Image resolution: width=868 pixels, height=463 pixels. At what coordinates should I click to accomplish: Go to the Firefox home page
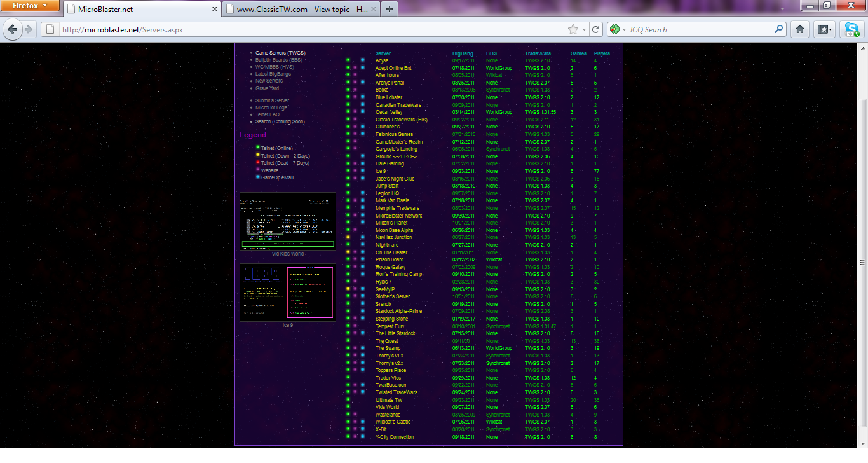[800, 29]
